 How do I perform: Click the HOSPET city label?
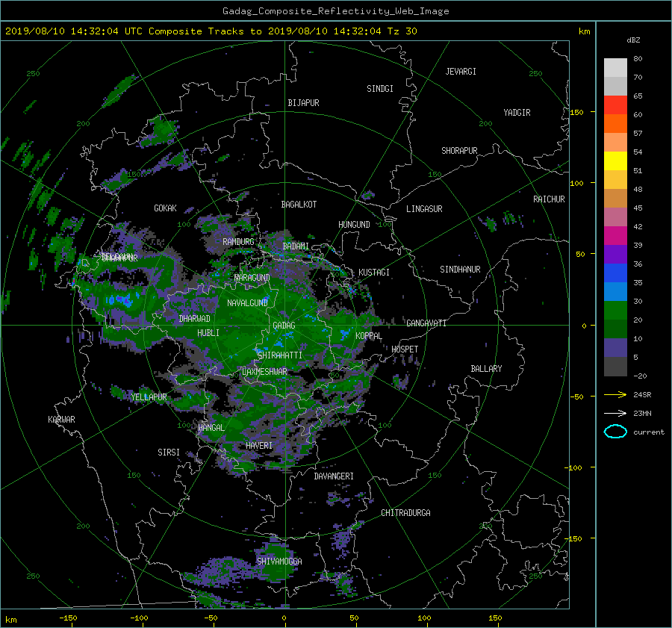tap(405, 349)
